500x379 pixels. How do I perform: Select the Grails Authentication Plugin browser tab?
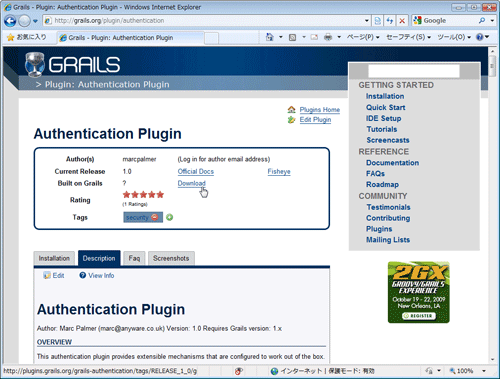tap(131, 38)
